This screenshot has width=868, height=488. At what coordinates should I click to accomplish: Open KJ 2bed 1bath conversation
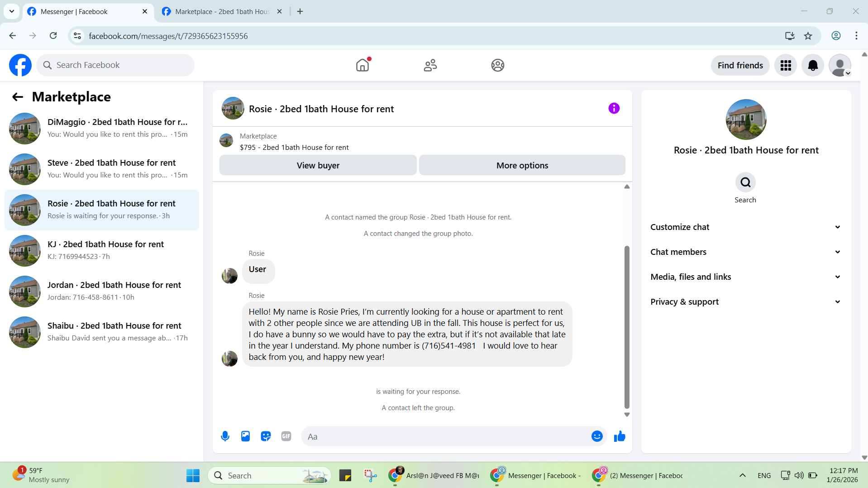(x=102, y=251)
